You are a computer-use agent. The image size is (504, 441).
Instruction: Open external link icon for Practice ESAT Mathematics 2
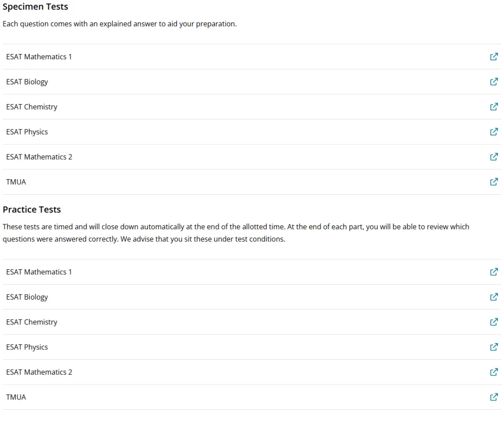tap(494, 372)
